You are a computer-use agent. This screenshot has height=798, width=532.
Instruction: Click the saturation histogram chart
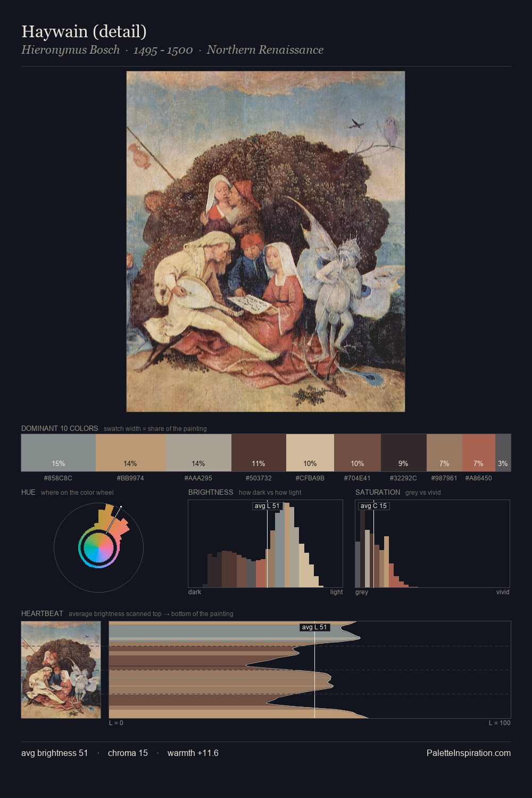tap(433, 544)
